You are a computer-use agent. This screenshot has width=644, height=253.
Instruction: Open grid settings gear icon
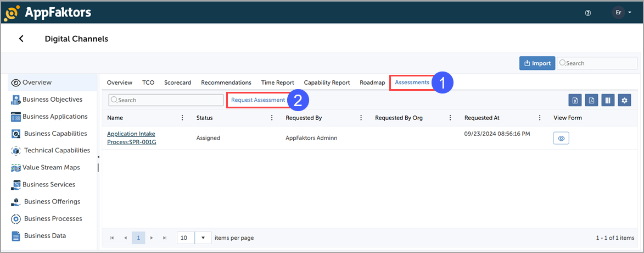pos(624,100)
